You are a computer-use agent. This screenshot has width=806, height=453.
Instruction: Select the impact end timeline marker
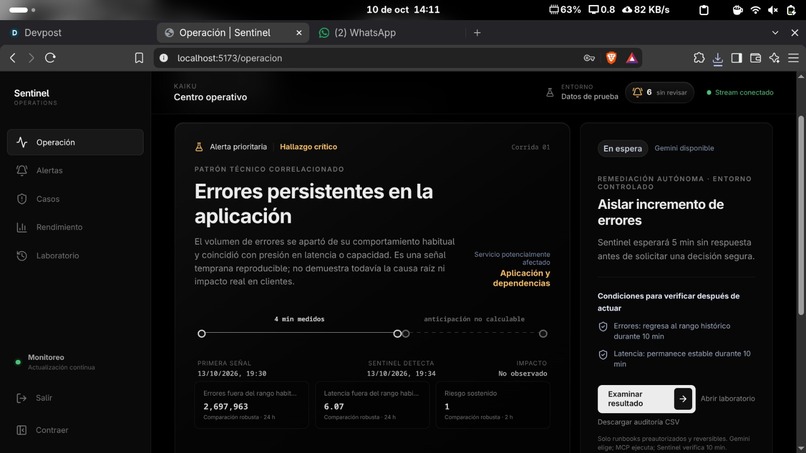pos(543,334)
